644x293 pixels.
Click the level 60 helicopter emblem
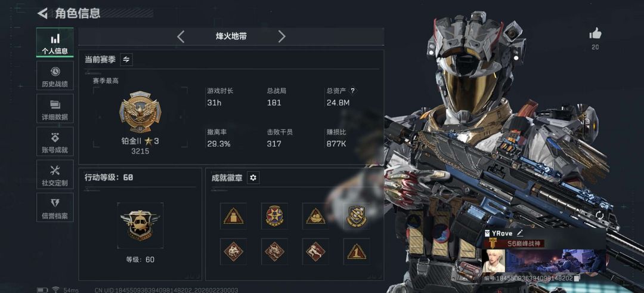tap(140, 226)
